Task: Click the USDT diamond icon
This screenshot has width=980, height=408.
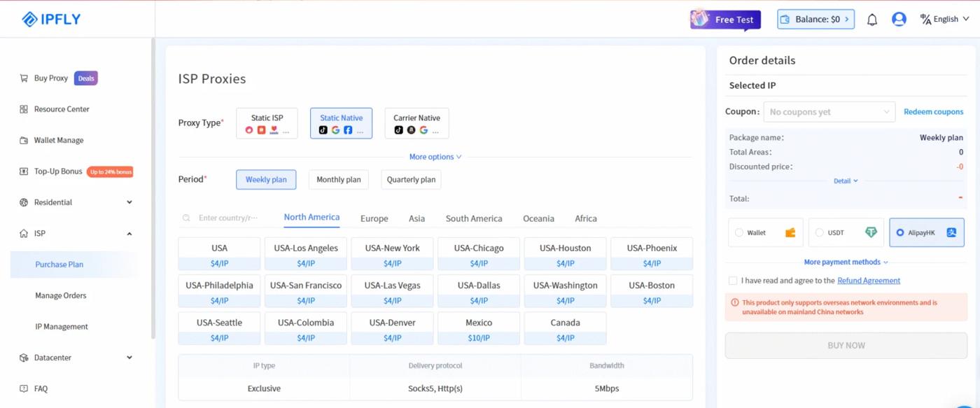Action: coord(871,232)
